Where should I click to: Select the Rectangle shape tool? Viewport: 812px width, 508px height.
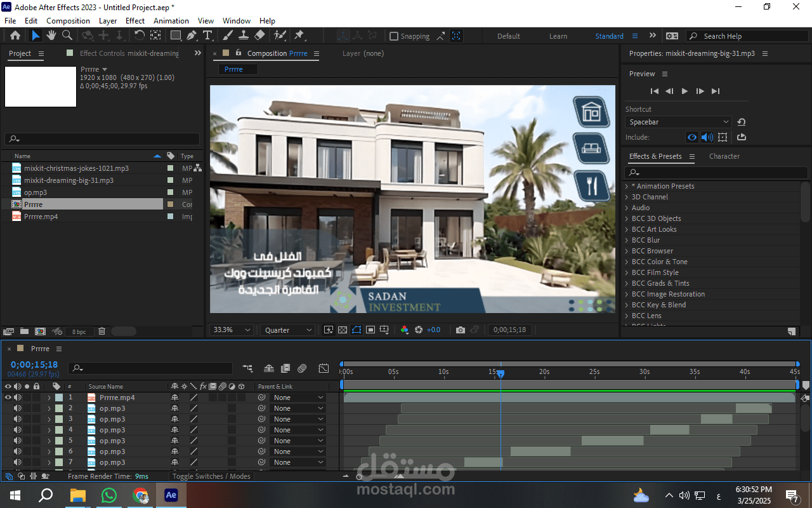tap(176, 36)
